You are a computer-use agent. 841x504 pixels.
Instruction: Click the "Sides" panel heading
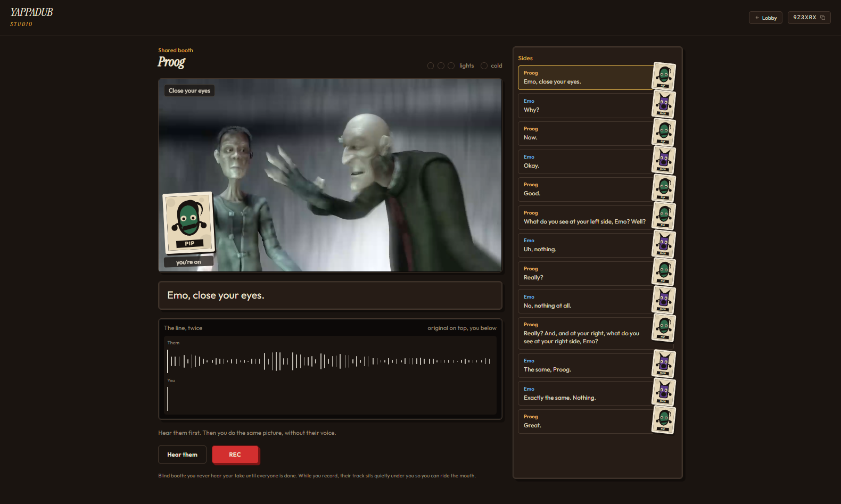click(x=525, y=58)
